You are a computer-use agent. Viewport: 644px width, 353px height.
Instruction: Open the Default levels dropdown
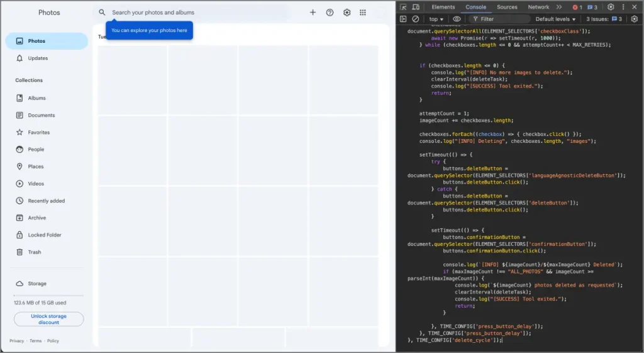coord(555,19)
